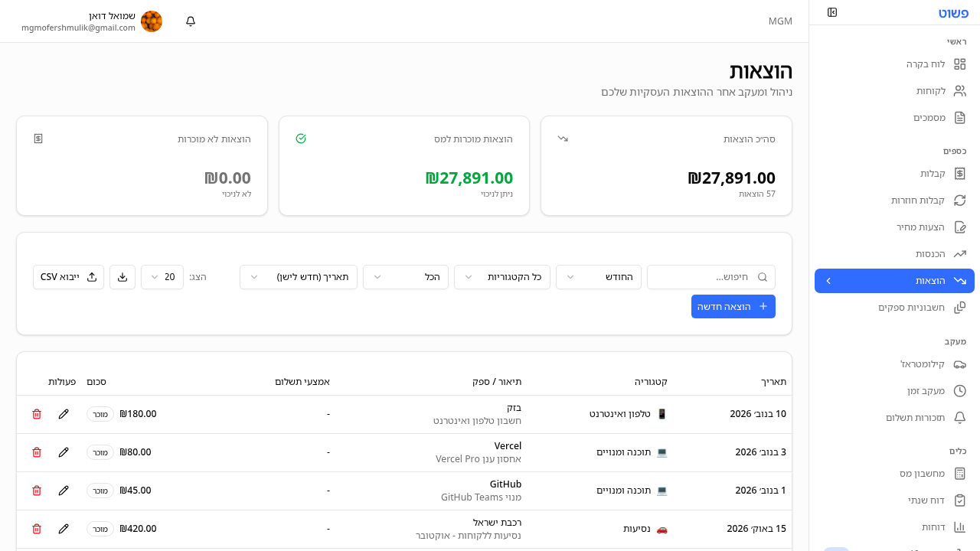The width and height of the screenshot is (980, 551).
Task: Delete the בזק expense using the trash icon
Action: [x=36, y=413]
